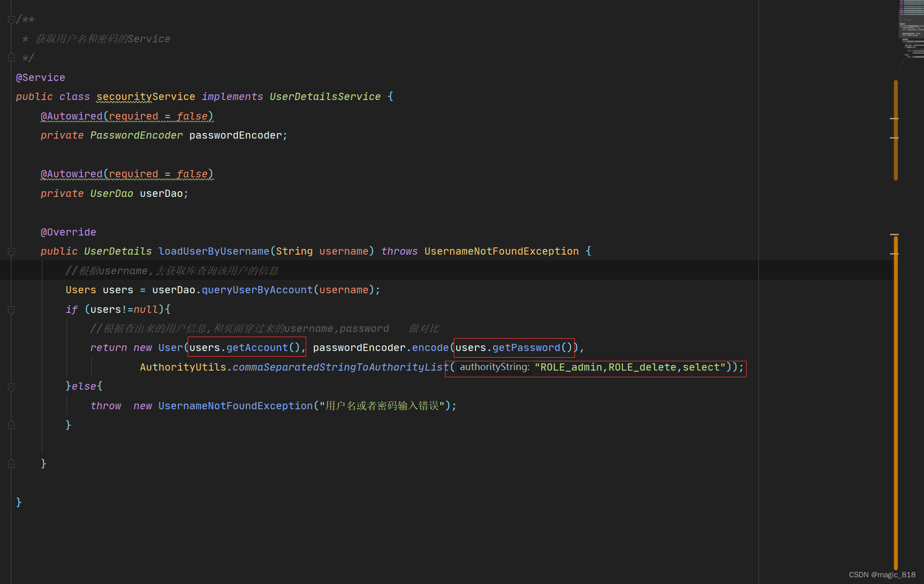This screenshot has height=584, width=924.
Task: Place cursor on misspelled secourityService class name
Action: (146, 97)
